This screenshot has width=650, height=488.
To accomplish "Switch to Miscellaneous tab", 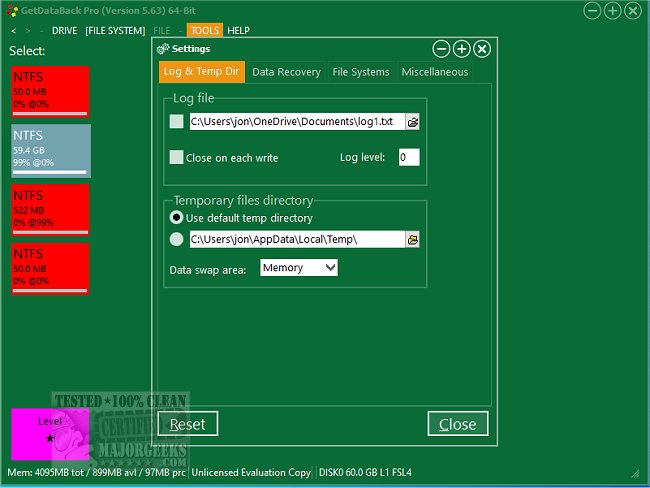I will tap(435, 72).
